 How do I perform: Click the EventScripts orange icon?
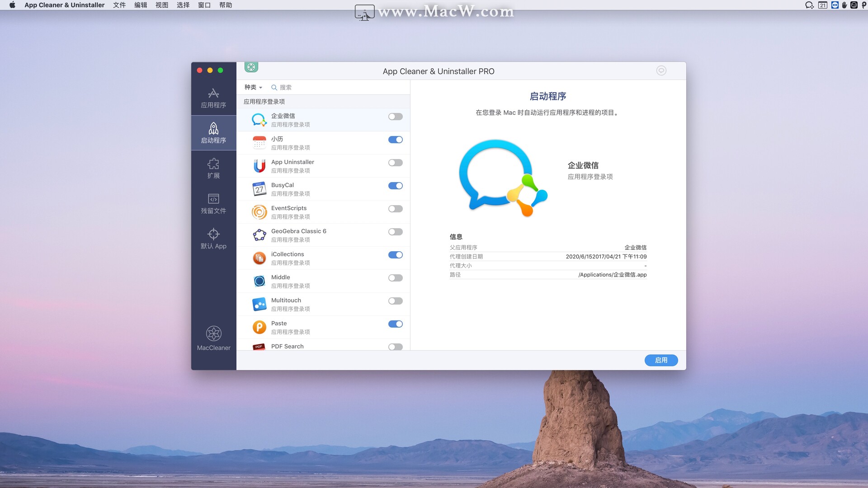point(259,212)
